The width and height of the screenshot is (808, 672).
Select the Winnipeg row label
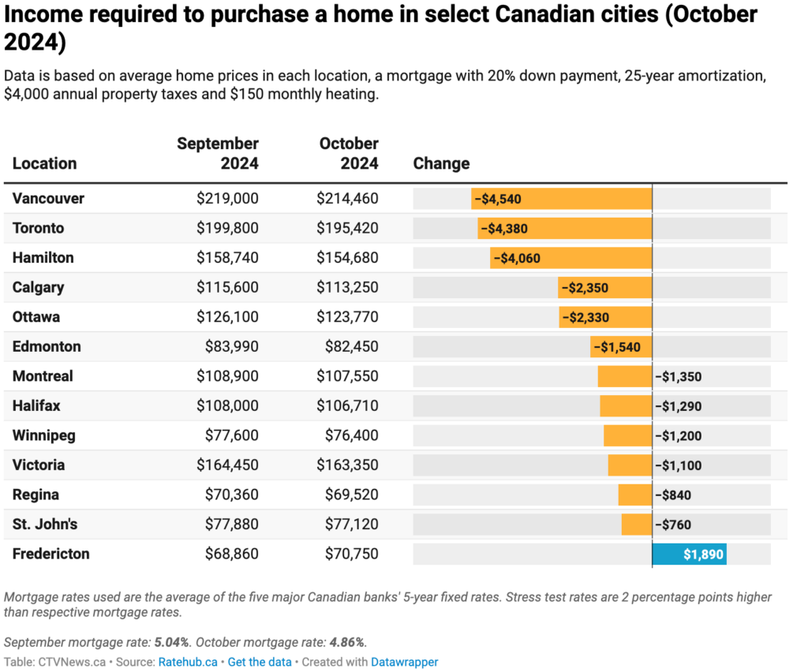pos(44,435)
